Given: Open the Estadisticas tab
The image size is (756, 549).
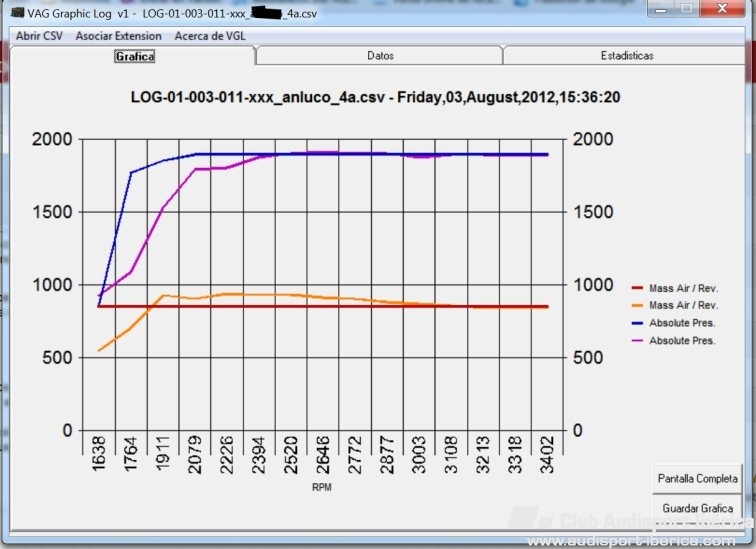Looking at the screenshot, I should coord(627,56).
